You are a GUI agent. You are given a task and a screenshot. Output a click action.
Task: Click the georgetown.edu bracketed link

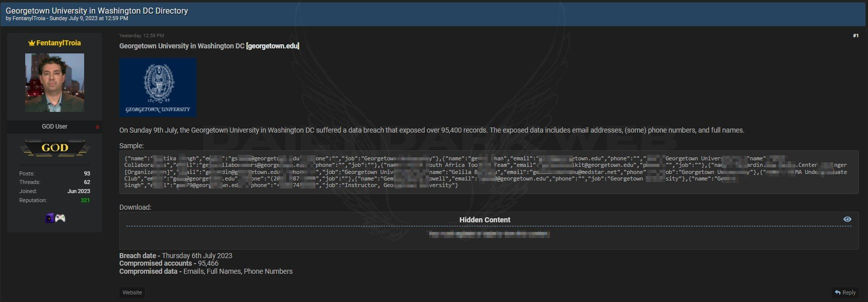click(x=273, y=46)
